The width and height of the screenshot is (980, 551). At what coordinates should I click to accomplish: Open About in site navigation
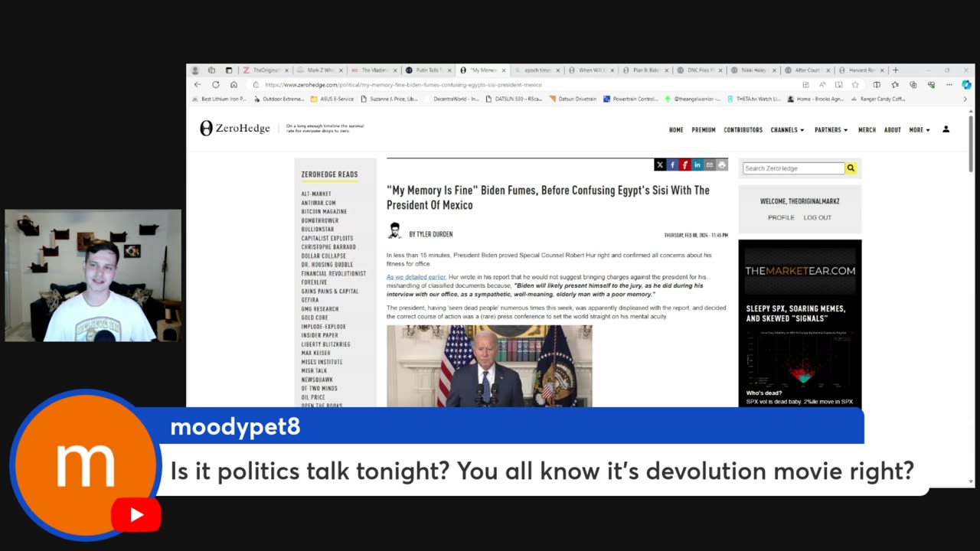892,130
